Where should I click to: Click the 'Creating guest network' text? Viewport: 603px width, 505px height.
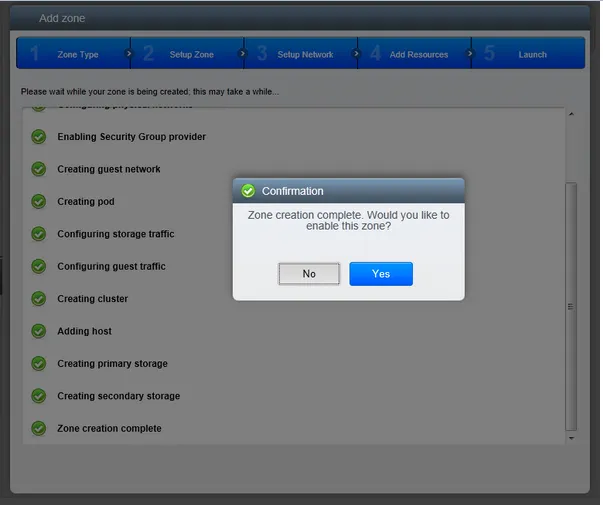point(109,169)
